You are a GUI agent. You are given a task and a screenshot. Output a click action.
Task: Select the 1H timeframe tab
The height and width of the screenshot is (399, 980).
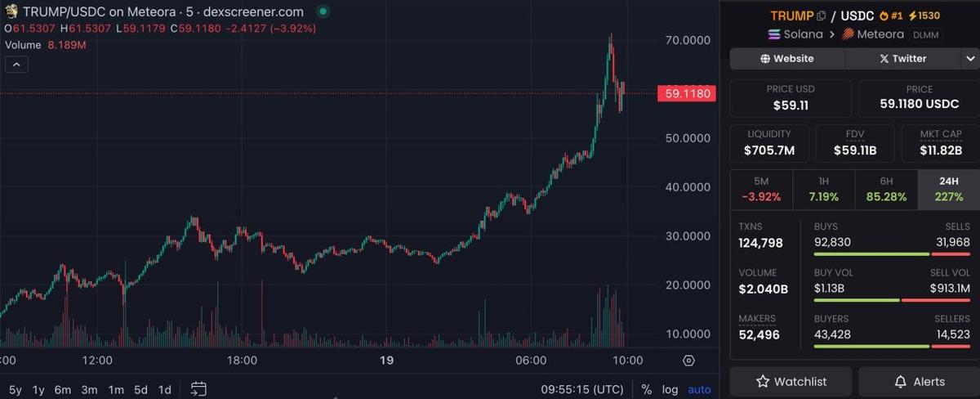pyautogui.click(x=823, y=189)
